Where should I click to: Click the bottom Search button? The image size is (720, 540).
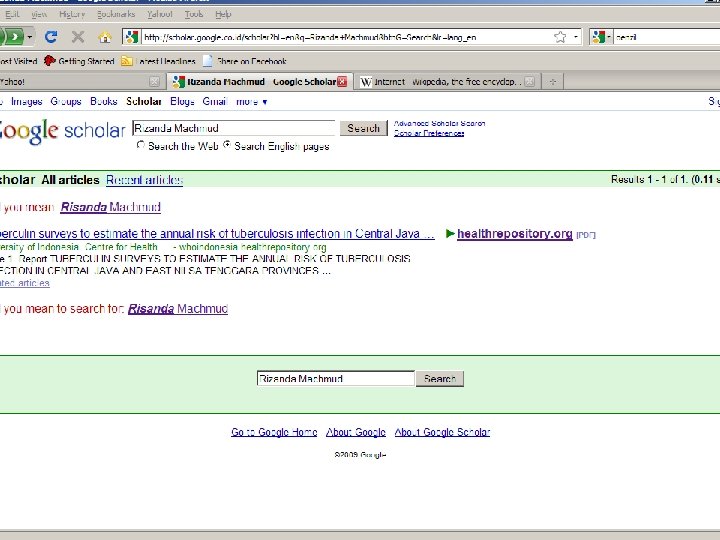[440, 378]
